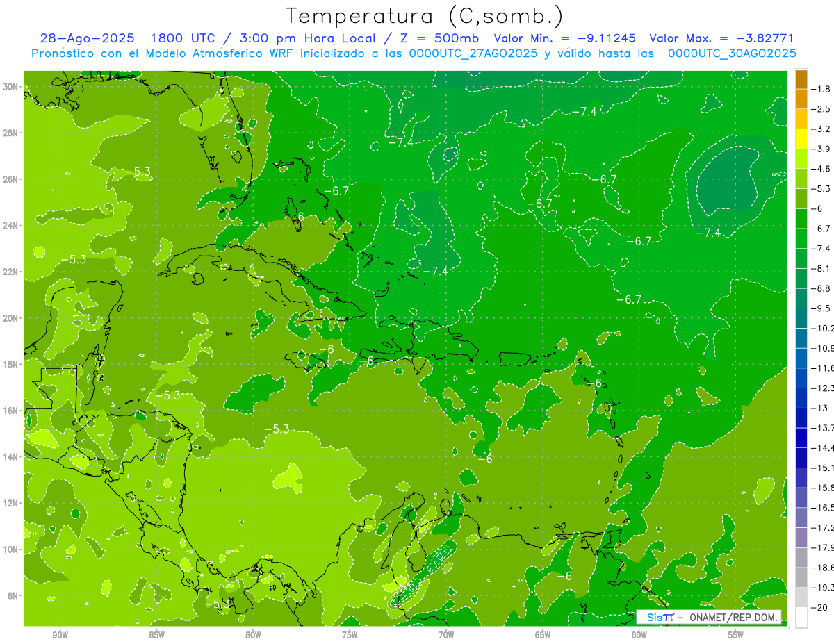Pick the white swatch below -20 on colorbar

pos(801,617)
